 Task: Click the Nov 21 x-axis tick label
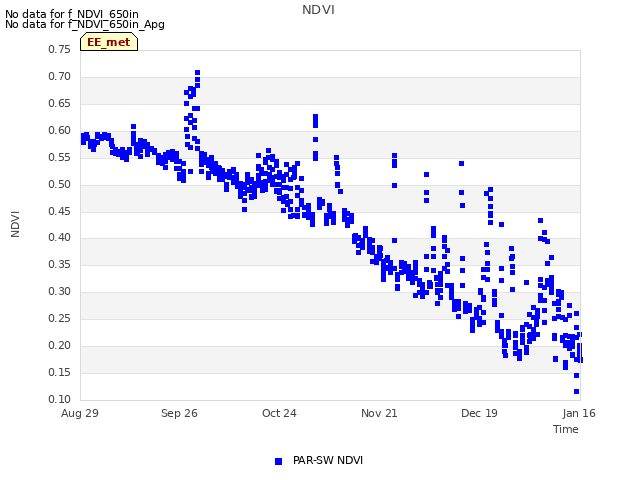[379, 413]
